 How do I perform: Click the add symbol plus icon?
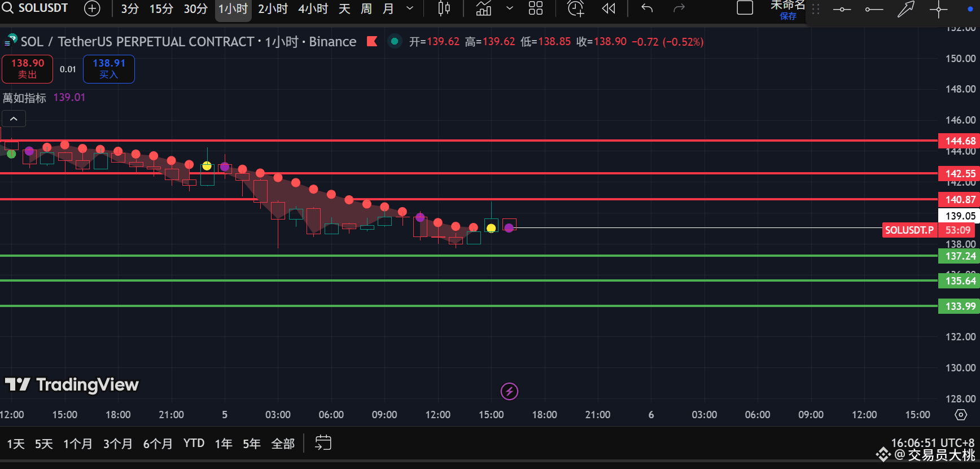92,8
